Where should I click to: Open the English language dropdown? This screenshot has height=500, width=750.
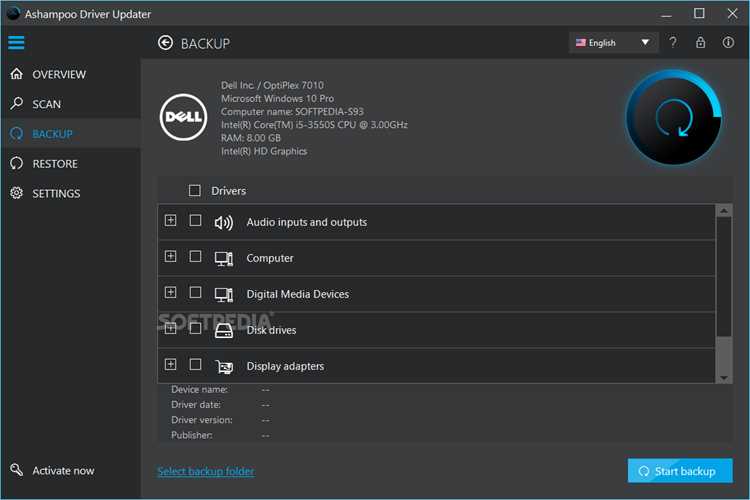coord(614,43)
